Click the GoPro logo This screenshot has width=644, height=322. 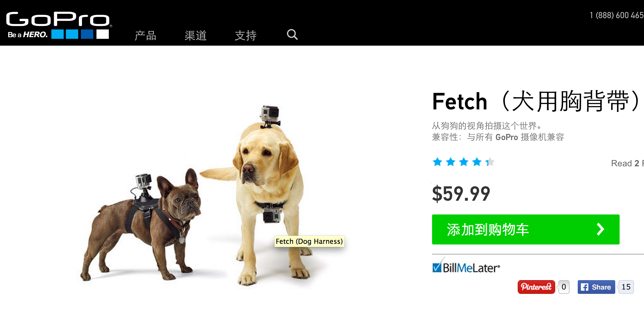coord(59,25)
